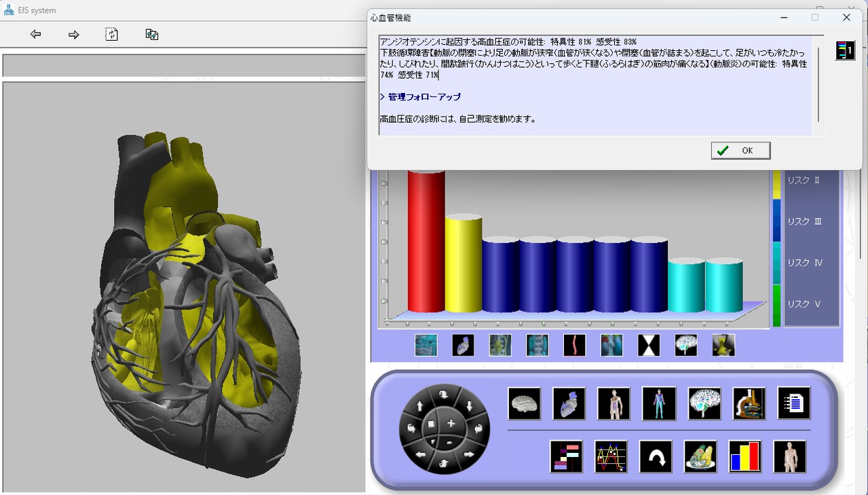868x495 pixels.
Task: Click the forward arrow in the toolbar
Action: tap(74, 34)
